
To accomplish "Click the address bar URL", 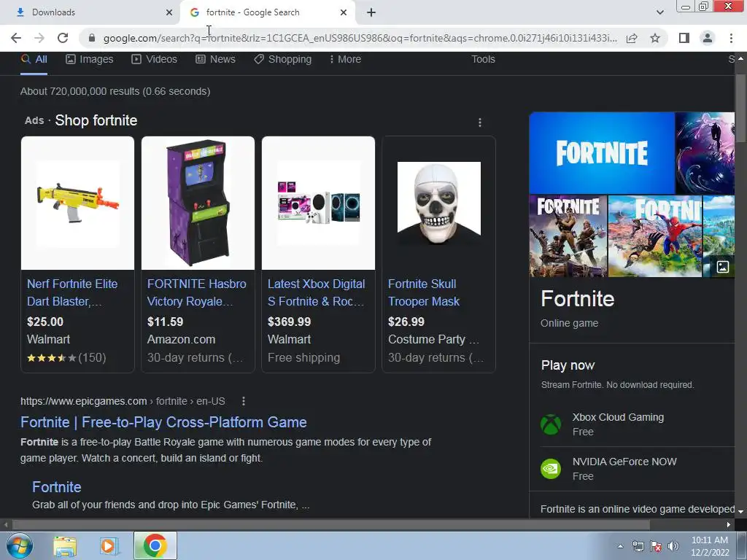I will 360,38.
